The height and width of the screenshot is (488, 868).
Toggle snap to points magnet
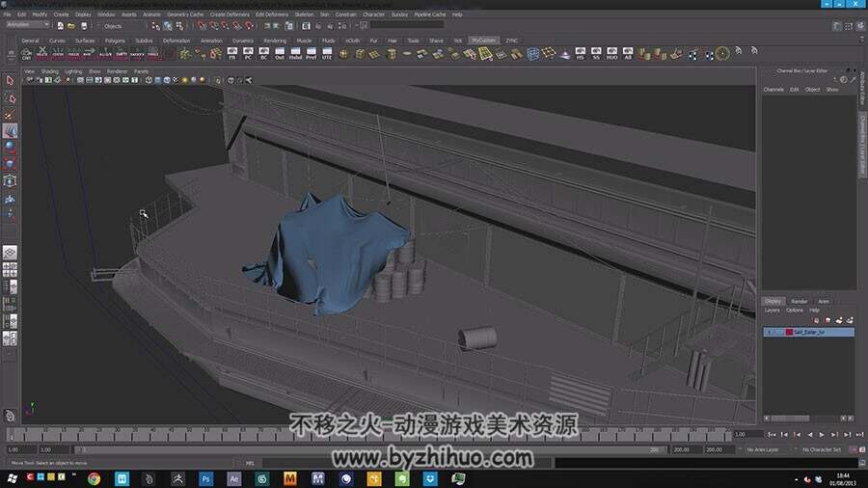click(226, 26)
